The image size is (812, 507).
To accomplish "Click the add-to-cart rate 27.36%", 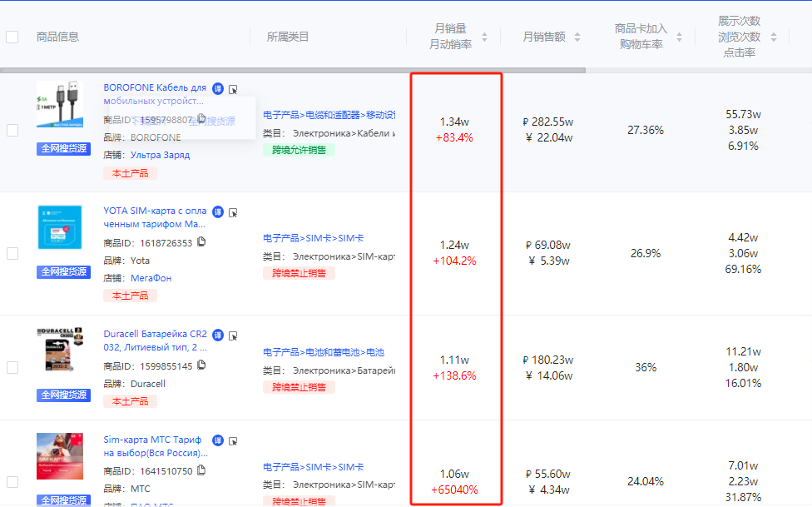I will click(x=646, y=130).
